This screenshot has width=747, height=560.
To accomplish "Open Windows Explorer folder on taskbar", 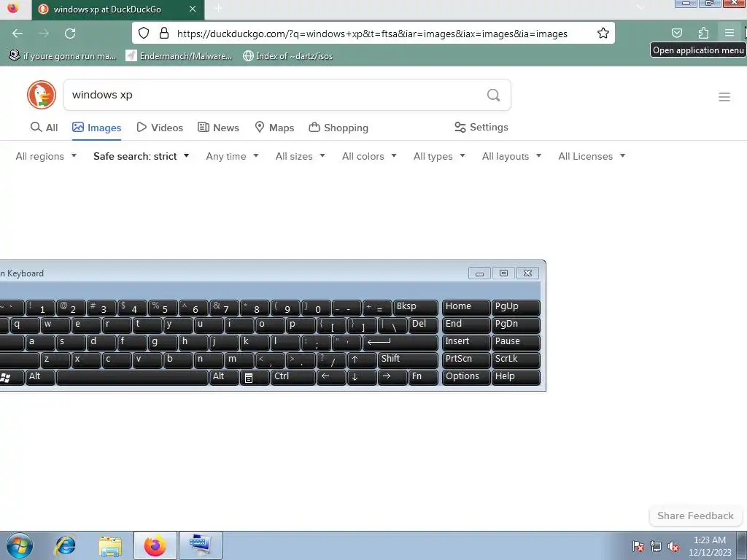I will 110,545.
